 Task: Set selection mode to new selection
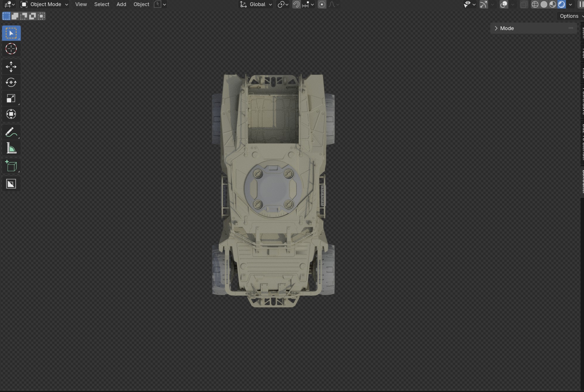[6, 16]
